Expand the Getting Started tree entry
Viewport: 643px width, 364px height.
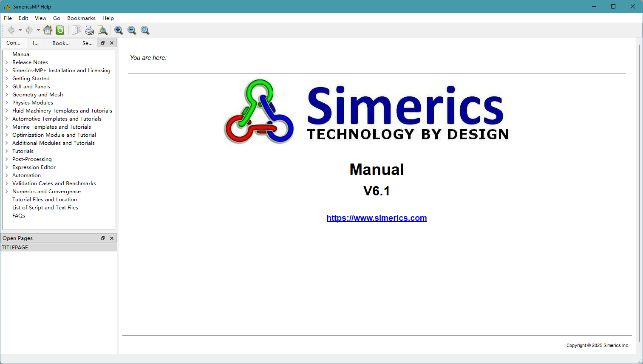point(6,78)
